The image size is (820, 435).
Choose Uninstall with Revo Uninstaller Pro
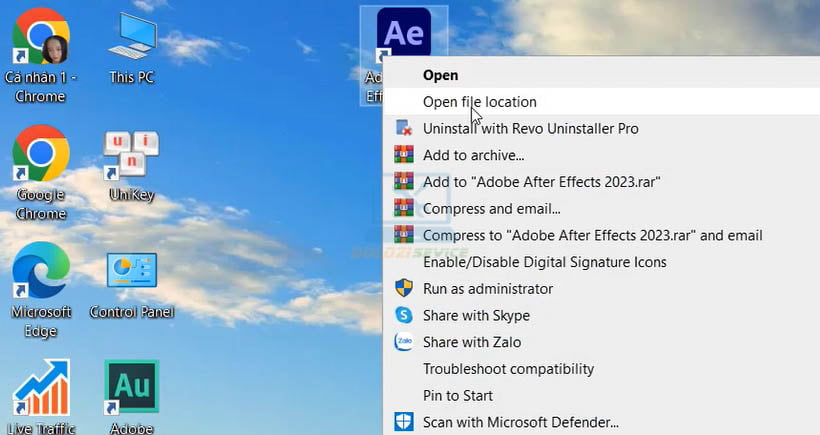[x=601, y=128]
